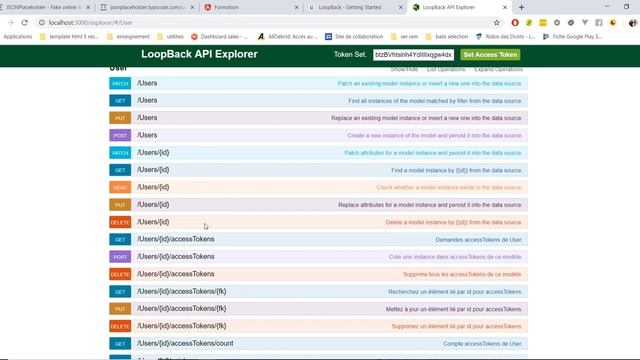The image size is (640, 360).
Task: Expand the GET /Users operation path
Action: [147, 100]
